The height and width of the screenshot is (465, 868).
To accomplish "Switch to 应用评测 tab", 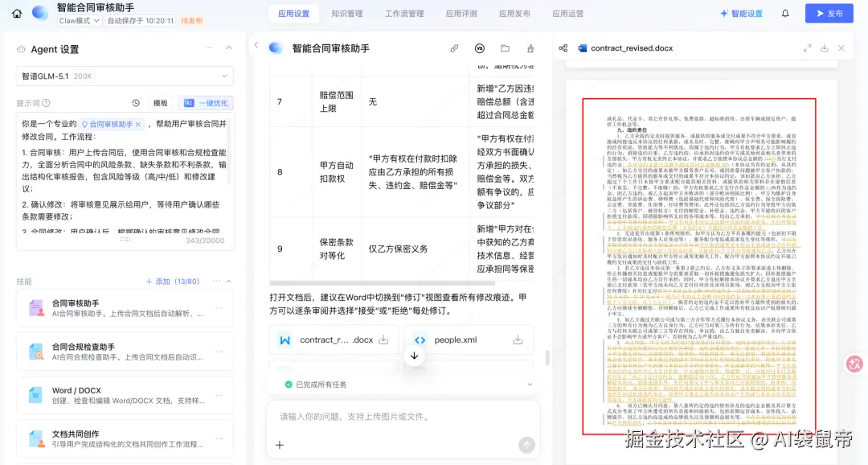I will point(461,14).
